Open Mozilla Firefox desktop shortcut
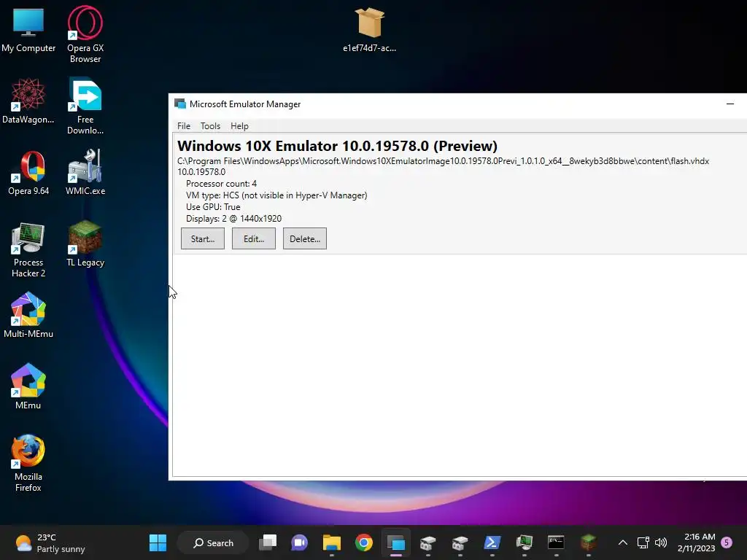The width and height of the screenshot is (747, 560). (x=28, y=463)
